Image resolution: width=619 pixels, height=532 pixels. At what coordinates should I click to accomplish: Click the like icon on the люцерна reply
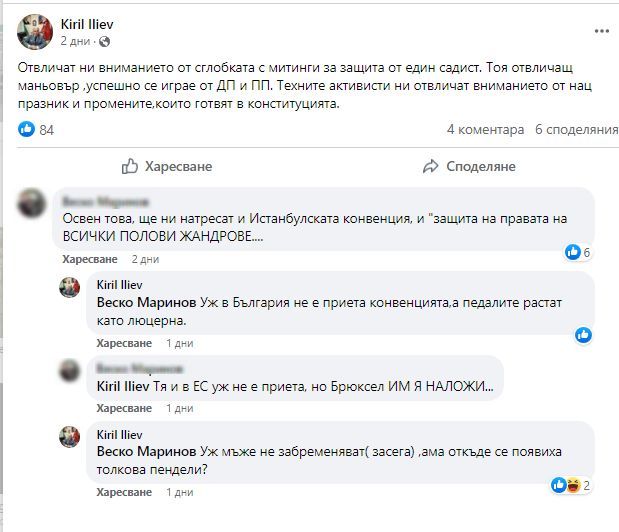[x=583, y=335]
